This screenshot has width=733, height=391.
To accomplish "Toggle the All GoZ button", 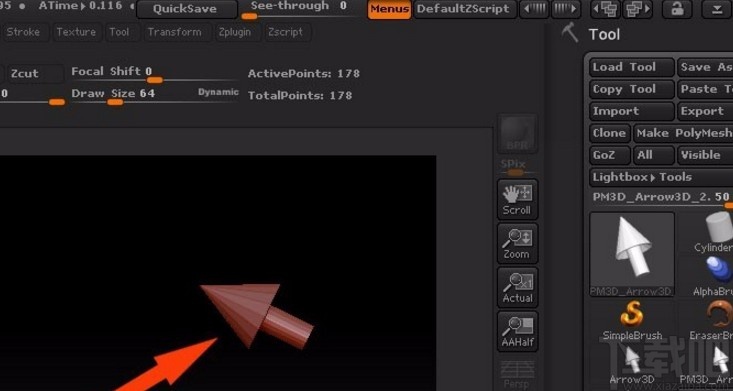I will click(654, 155).
